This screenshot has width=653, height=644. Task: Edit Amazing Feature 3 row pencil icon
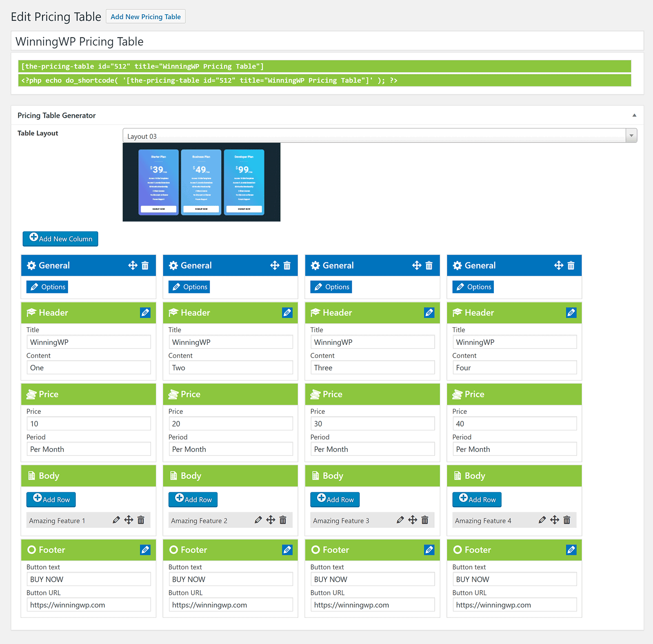pos(400,520)
